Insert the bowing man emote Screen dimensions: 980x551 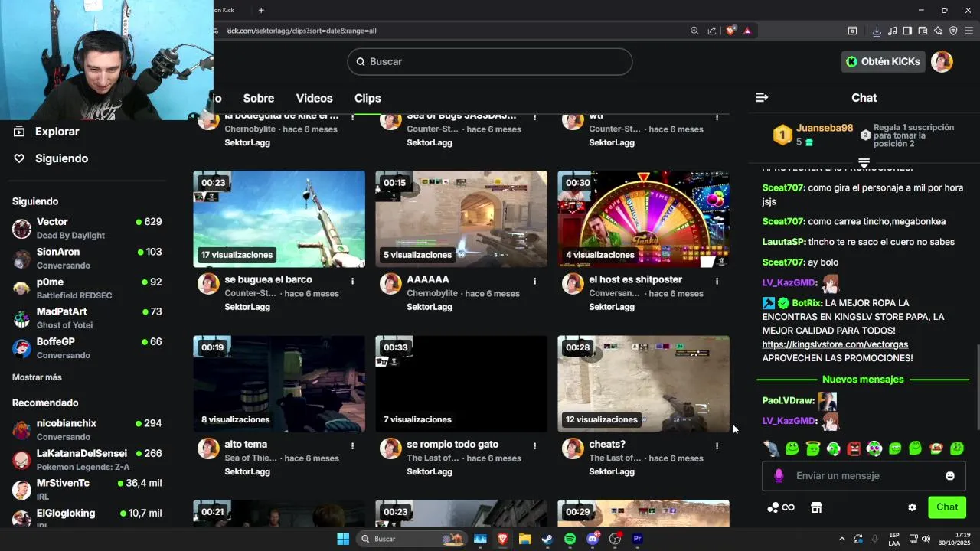[x=771, y=448]
